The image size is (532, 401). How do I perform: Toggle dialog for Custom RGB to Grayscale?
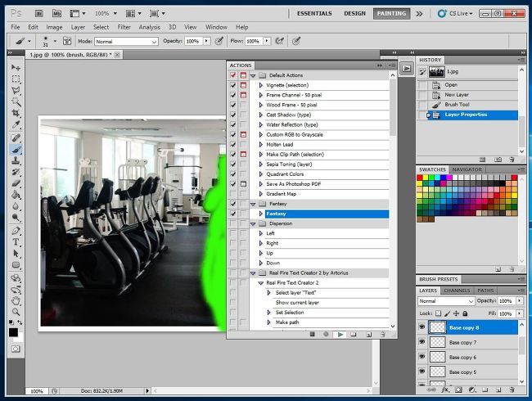pos(243,135)
